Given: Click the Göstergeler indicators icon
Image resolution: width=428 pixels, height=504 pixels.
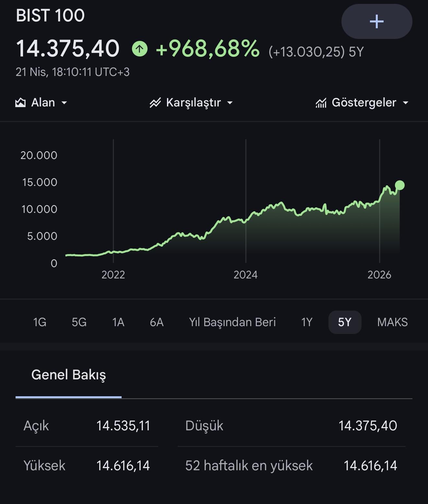Looking at the screenshot, I should pos(321,103).
